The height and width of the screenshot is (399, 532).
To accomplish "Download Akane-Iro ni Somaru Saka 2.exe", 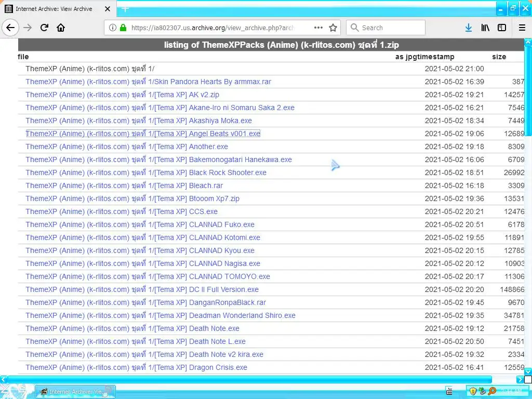I will 160,108.
